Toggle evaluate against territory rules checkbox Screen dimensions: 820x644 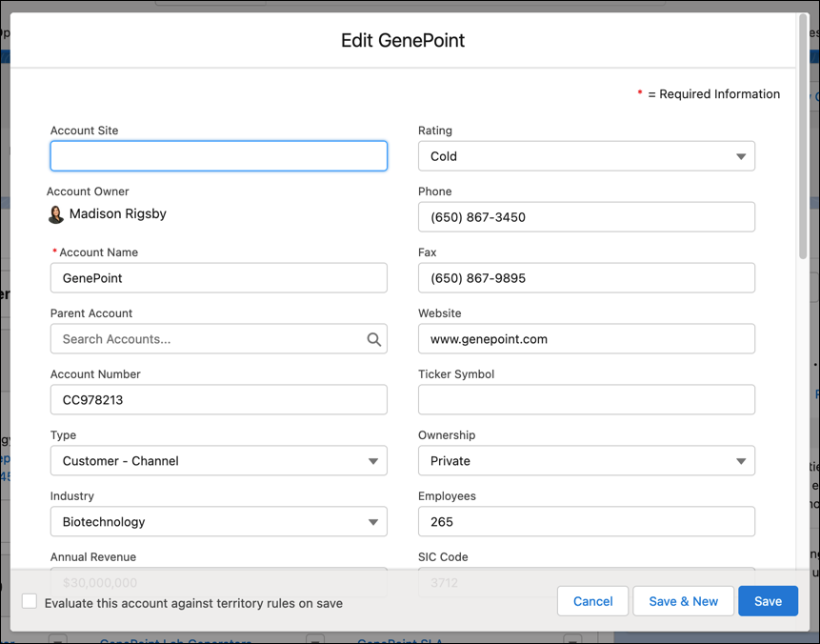pyautogui.click(x=30, y=602)
